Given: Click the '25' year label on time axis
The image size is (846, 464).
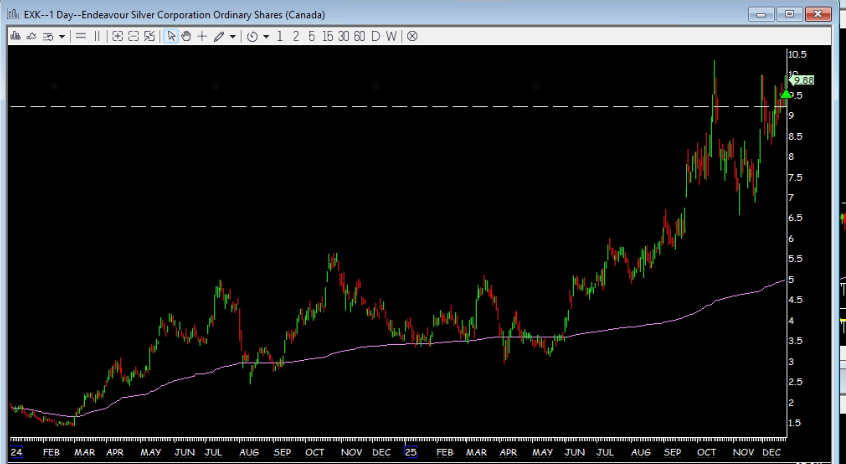Looking at the screenshot, I should [x=411, y=452].
